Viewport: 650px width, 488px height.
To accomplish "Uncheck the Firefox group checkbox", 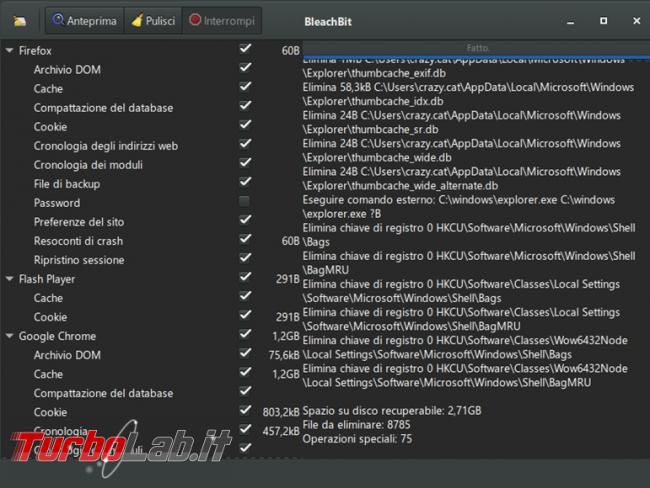I will click(x=245, y=49).
